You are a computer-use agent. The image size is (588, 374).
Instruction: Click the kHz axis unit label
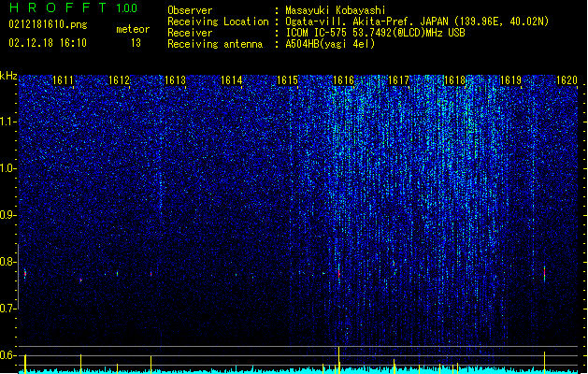coord(8,76)
